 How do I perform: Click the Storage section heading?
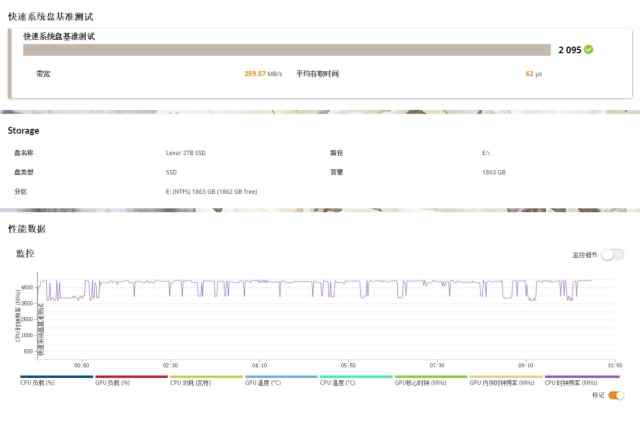click(x=24, y=130)
